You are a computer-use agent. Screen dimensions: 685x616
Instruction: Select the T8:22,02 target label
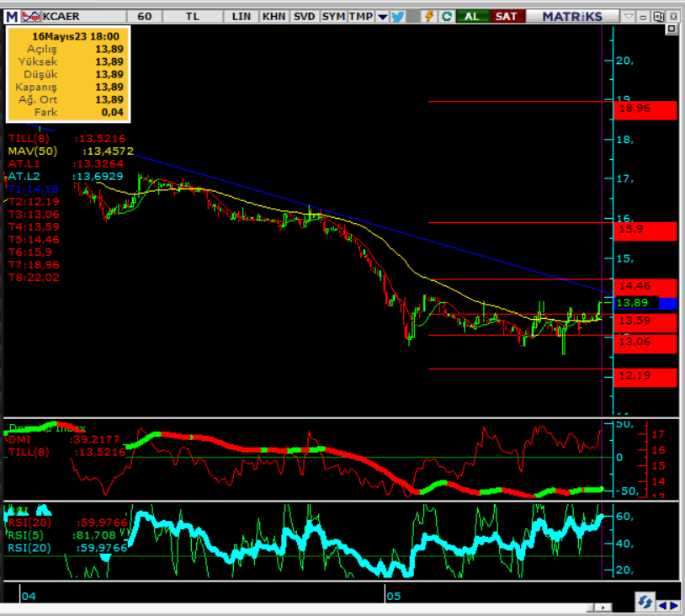(34, 278)
